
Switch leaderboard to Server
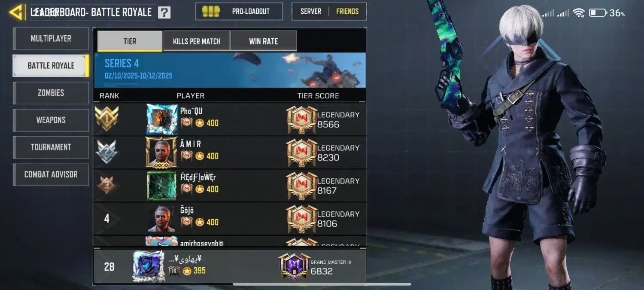coord(311,12)
